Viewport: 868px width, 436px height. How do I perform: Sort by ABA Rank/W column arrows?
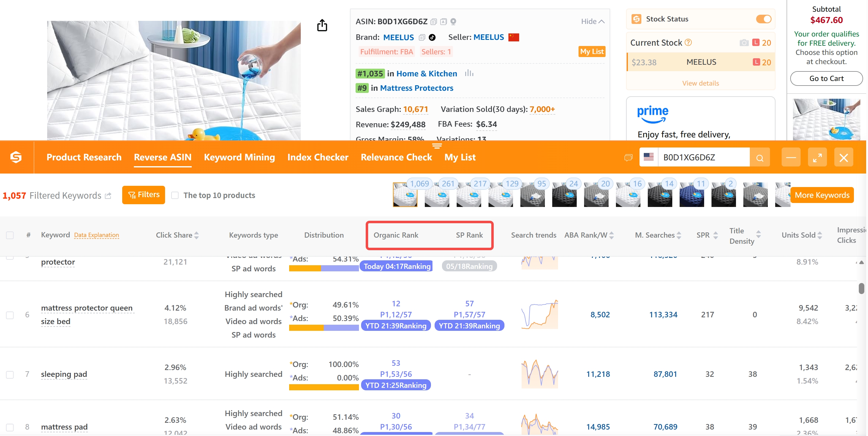click(612, 235)
